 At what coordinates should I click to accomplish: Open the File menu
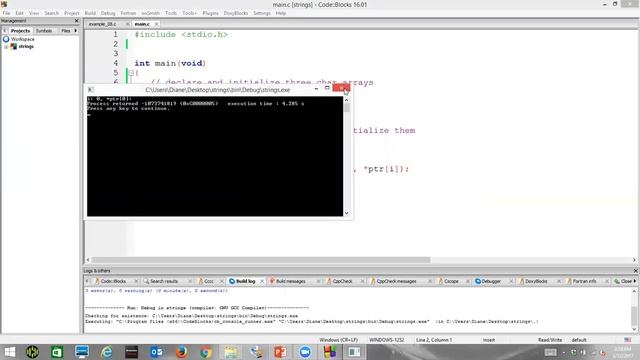click(x=6, y=13)
